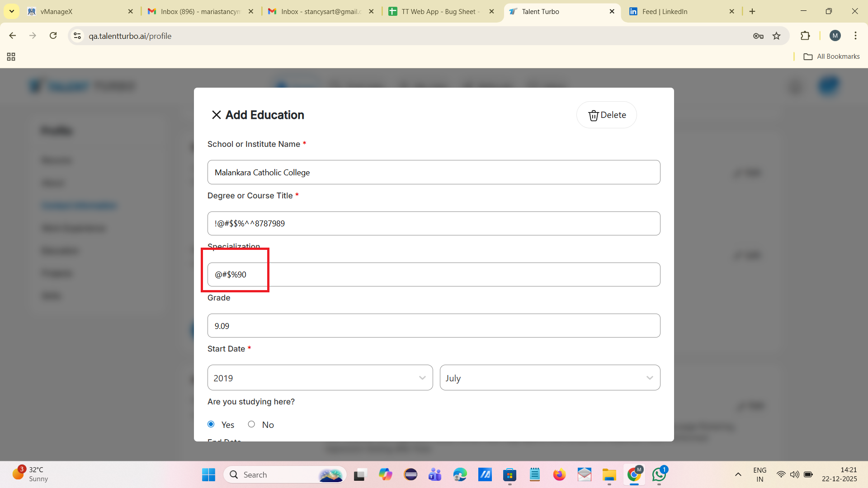Close the Add Education dialog with X icon
This screenshot has height=488, width=868.
click(216, 115)
